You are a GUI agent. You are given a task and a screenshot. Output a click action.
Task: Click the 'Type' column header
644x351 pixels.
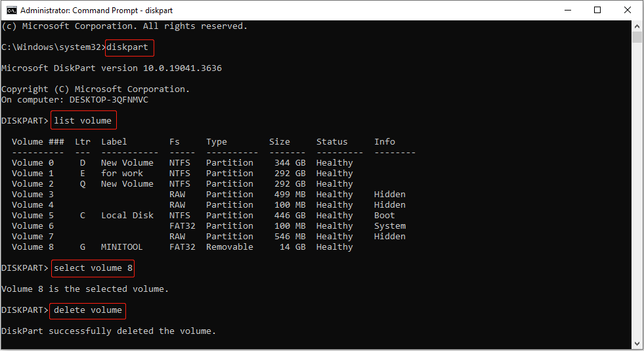217,142
